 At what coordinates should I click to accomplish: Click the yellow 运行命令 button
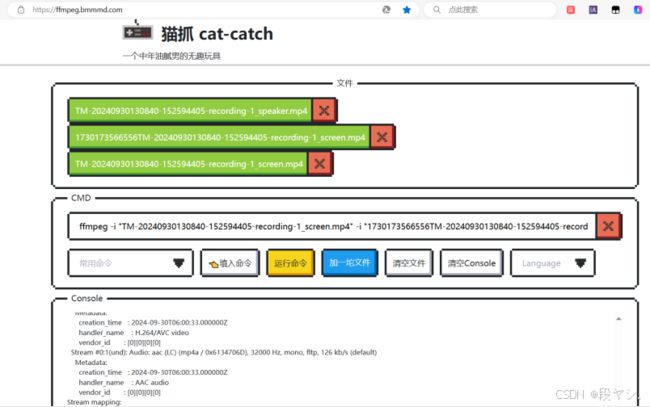(x=290, y=263)
